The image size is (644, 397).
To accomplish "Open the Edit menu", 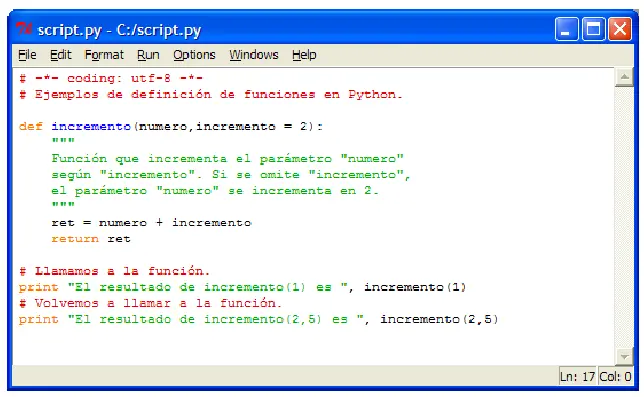I will 60,55.
